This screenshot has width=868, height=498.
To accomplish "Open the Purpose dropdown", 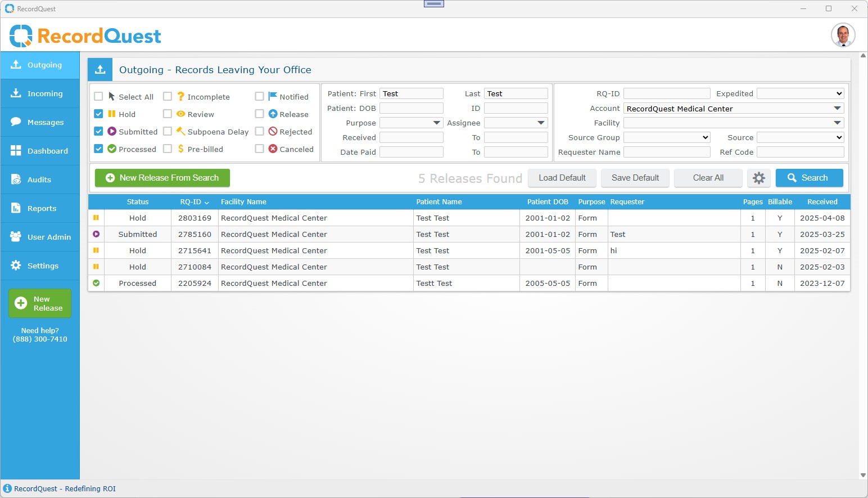I will pos(412,123).
